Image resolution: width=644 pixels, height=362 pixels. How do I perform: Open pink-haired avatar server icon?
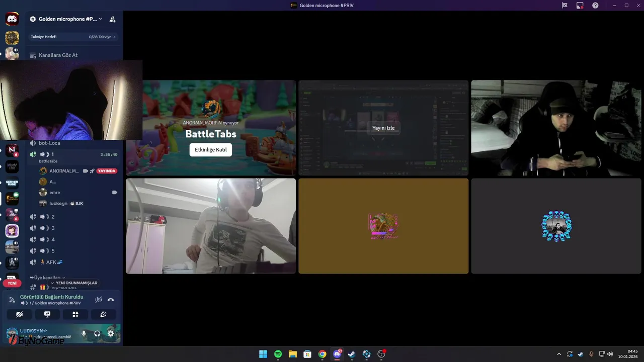(x=12, y=231)
